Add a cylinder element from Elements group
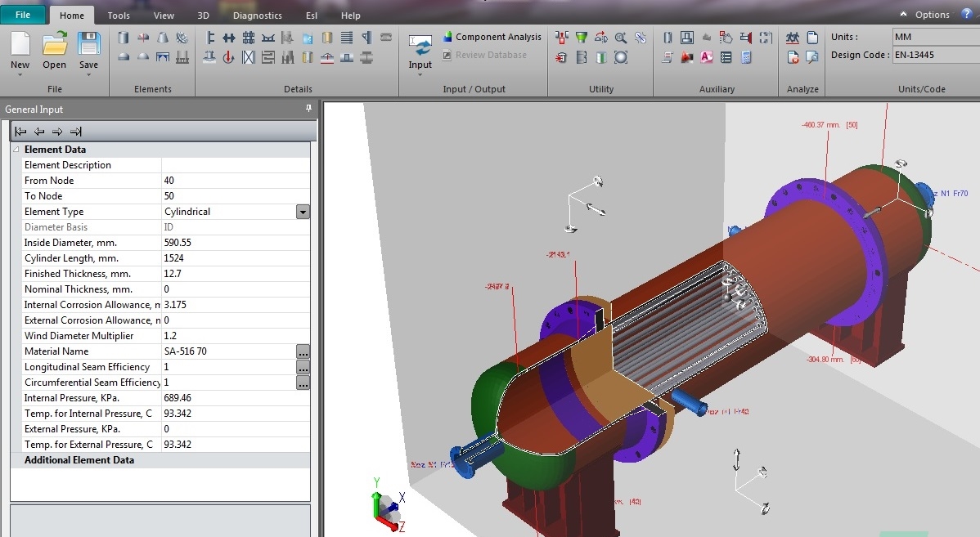This screenshot has height=537, width=980. [124, 38]
